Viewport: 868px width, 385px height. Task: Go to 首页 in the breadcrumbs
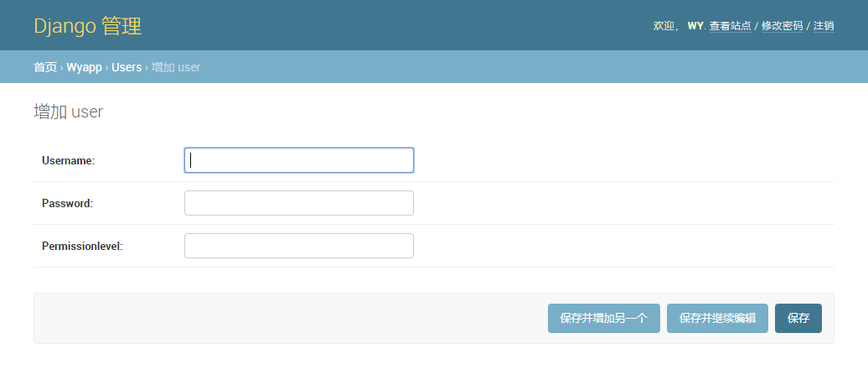click(45, 67)
